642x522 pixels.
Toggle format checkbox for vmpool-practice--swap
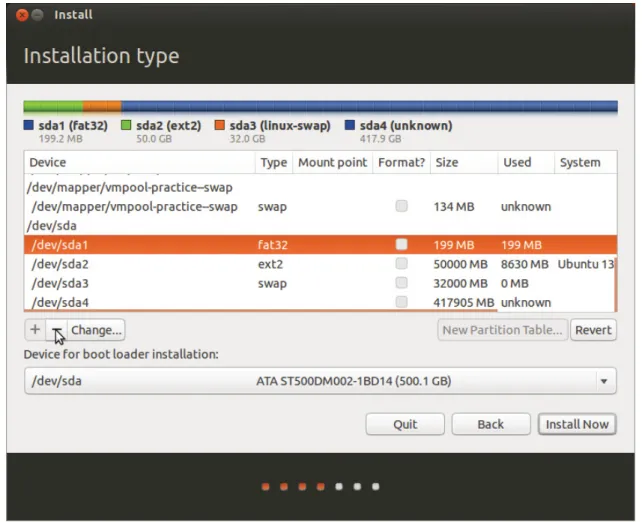(x=402, y=206)
